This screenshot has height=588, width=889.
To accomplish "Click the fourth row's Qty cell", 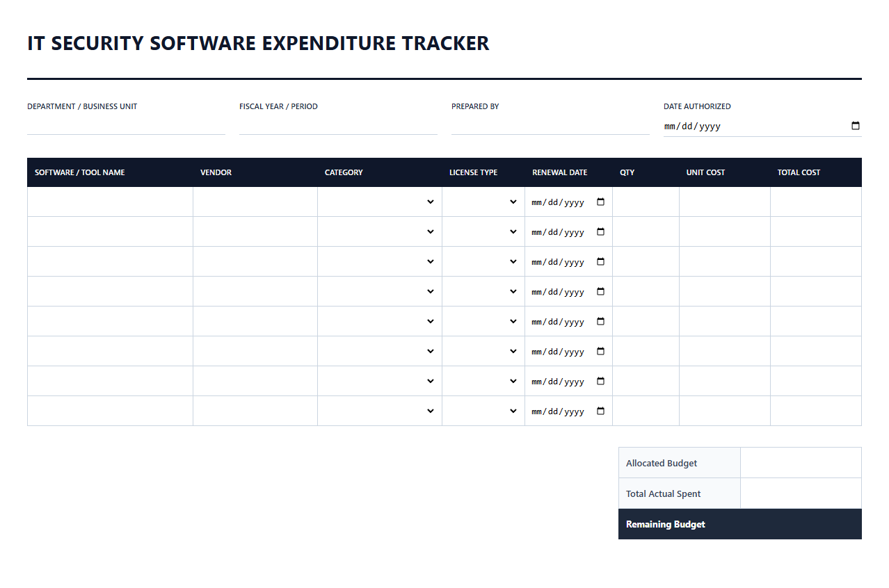I will [646, 291].
